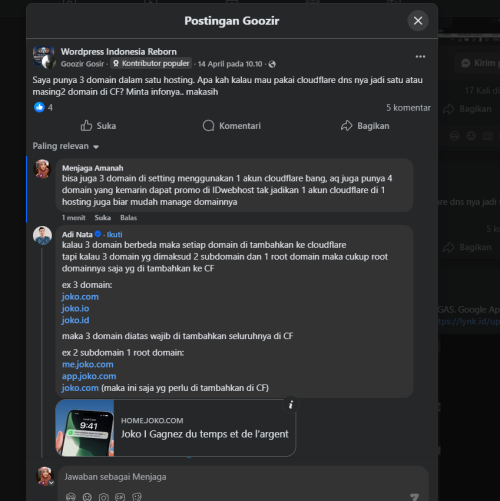This screenshot has height=501, width=500.
Task: Click the phone thumbnail in link preview
Action: click(85, 428)
